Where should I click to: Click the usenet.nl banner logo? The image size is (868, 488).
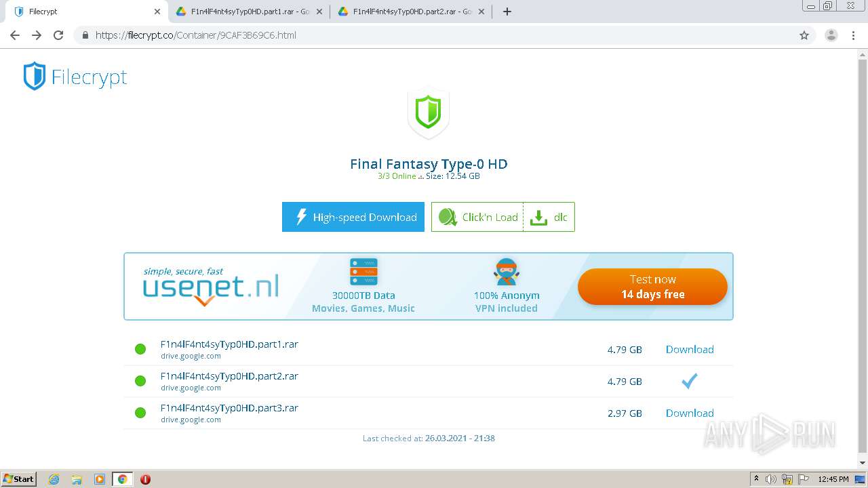pos(211,286)
